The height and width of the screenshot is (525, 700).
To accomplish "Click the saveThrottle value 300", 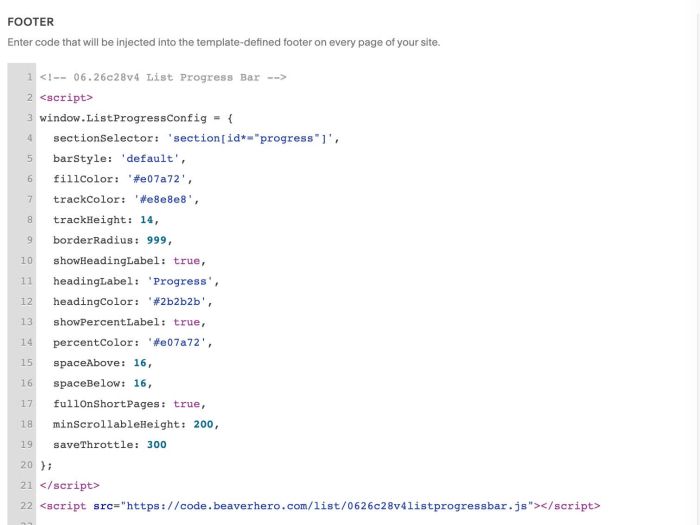I will coord(156,445).
